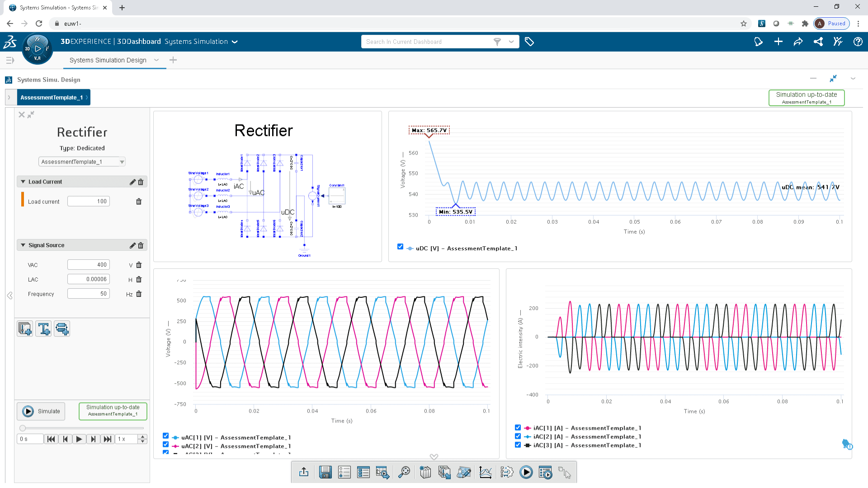This screenshot has height=488, width=868.
Task: Expand the widget options chevron top right
Action: click(x=853, y=79)
